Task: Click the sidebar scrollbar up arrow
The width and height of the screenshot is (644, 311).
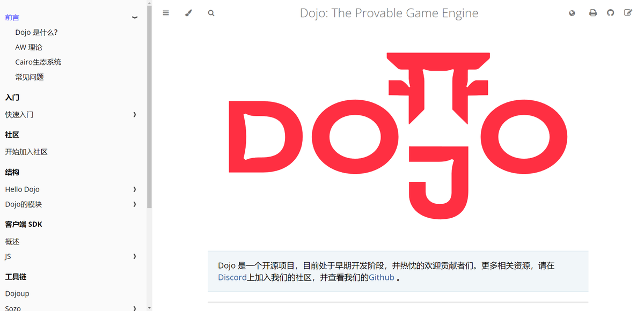Action: [x=149, y=3]
